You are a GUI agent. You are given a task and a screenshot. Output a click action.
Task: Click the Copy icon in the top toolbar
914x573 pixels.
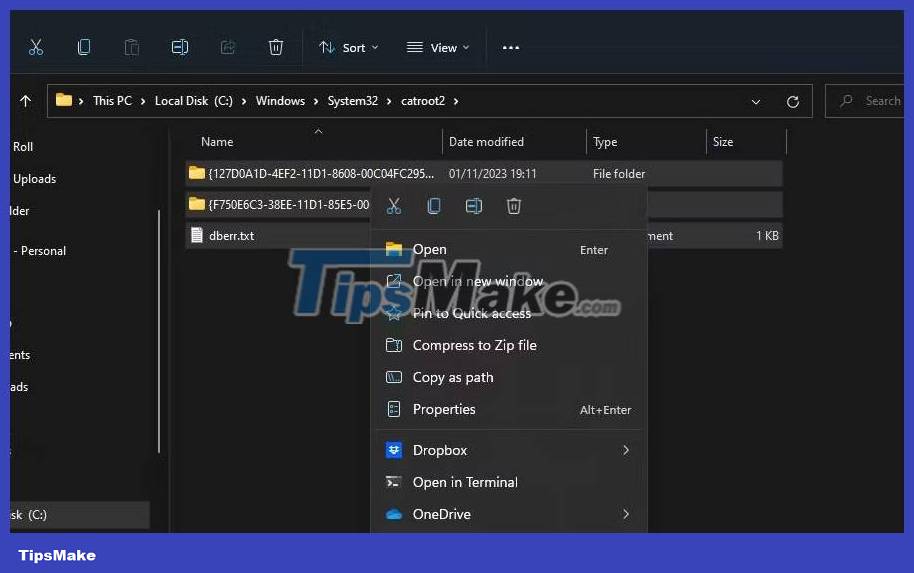84,47
